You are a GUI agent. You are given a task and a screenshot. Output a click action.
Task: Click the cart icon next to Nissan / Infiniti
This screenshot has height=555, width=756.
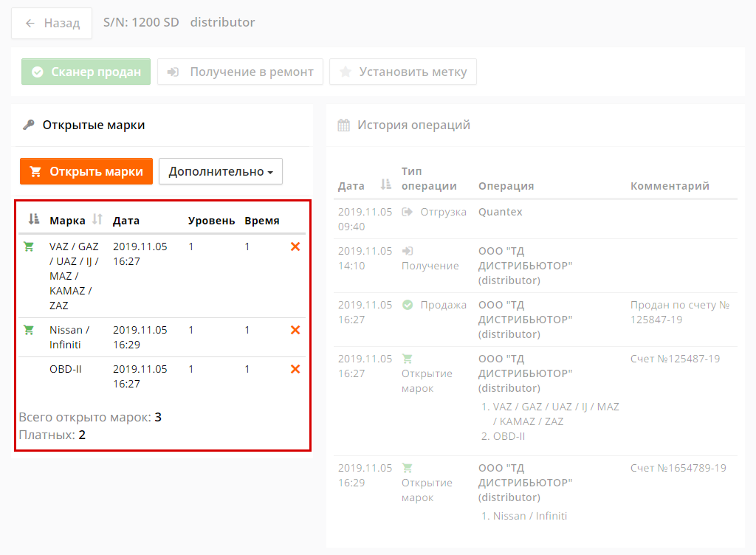pyautogui.click(x=29, y=330)
